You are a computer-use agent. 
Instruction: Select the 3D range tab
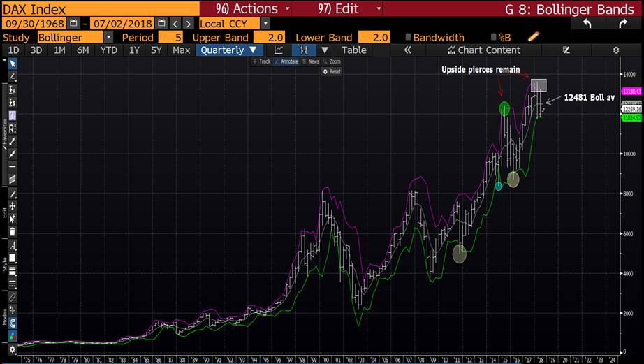pyautogui.click(x=36, y=50)
